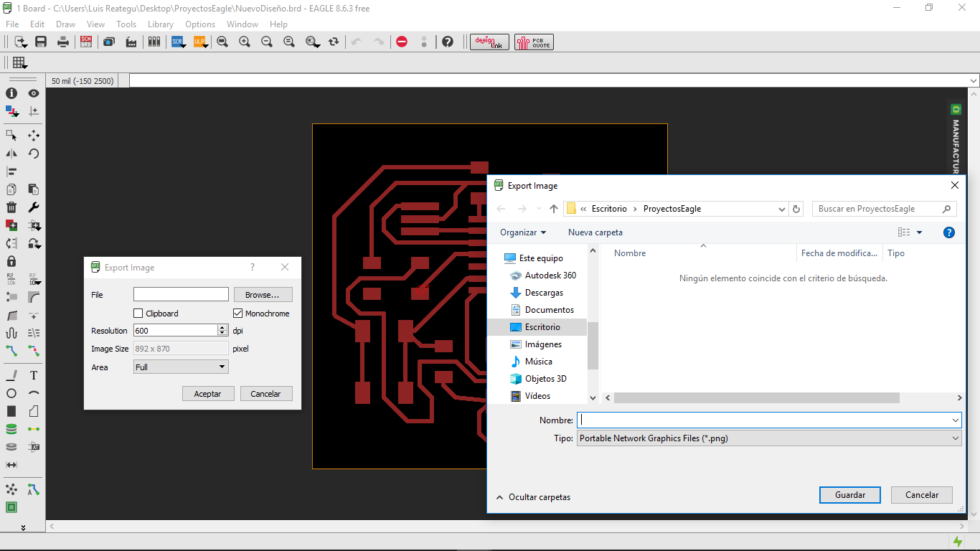The image size is (980, 551).
Task: Open the SCR script dropdown icon
Action: (x=178, y=42)
